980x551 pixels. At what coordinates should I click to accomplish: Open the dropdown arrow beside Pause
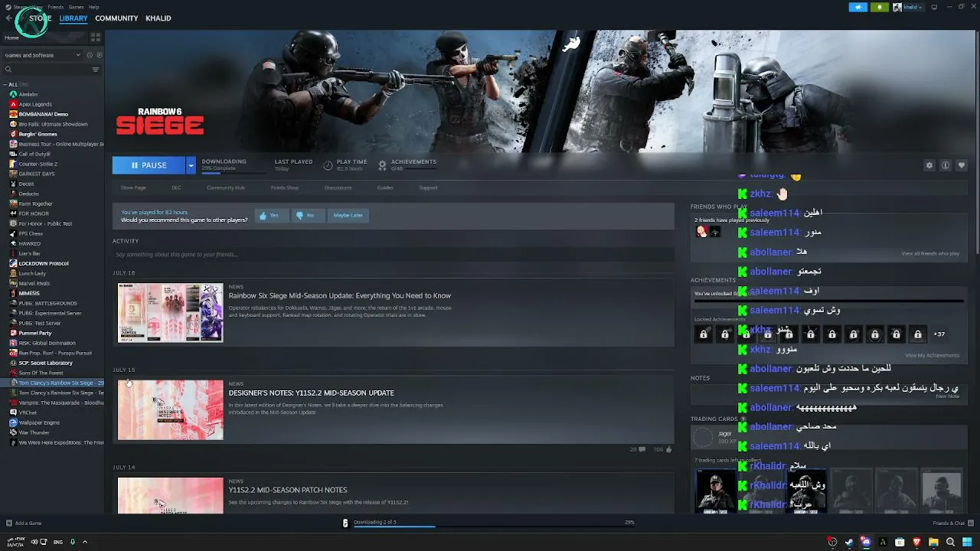(191, 165)
